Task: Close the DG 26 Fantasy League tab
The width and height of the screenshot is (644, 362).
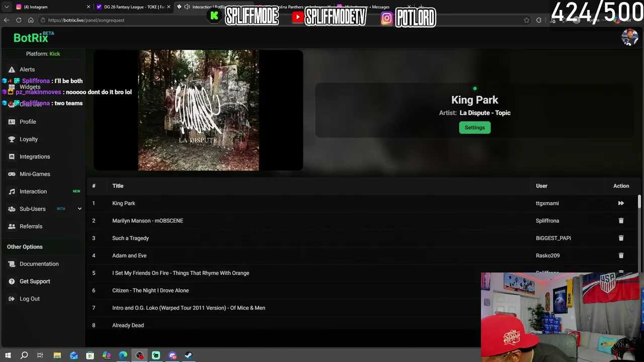Action: pyautogui.click(x=169, y=7)
